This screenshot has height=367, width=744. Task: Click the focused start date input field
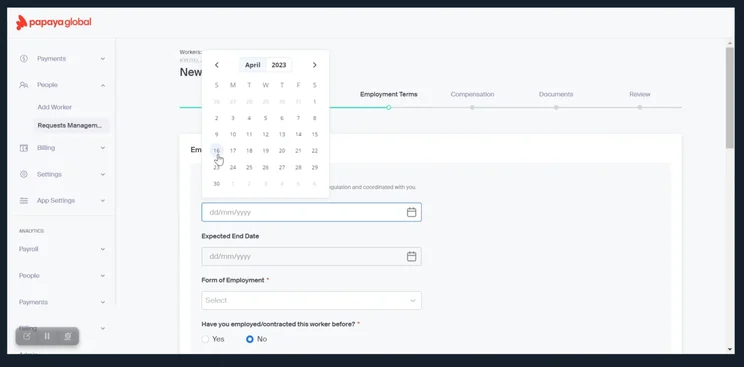pos(311,212)
